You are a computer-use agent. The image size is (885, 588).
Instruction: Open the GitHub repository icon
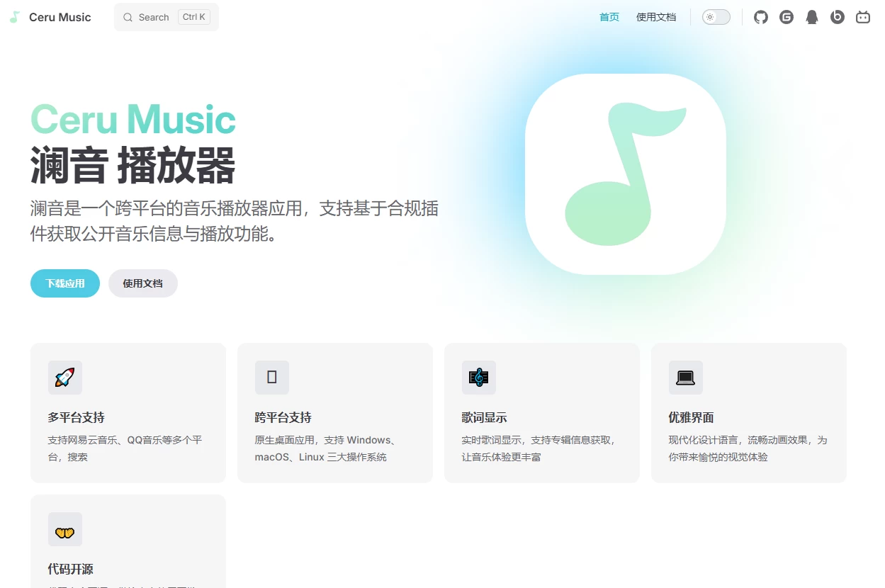coord(760,17)
